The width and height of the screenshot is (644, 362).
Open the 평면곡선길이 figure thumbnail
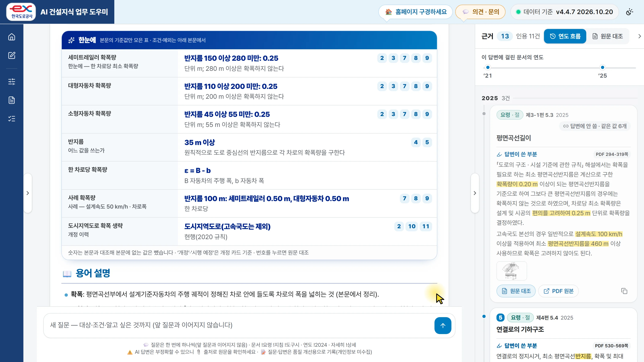point(512,271)
